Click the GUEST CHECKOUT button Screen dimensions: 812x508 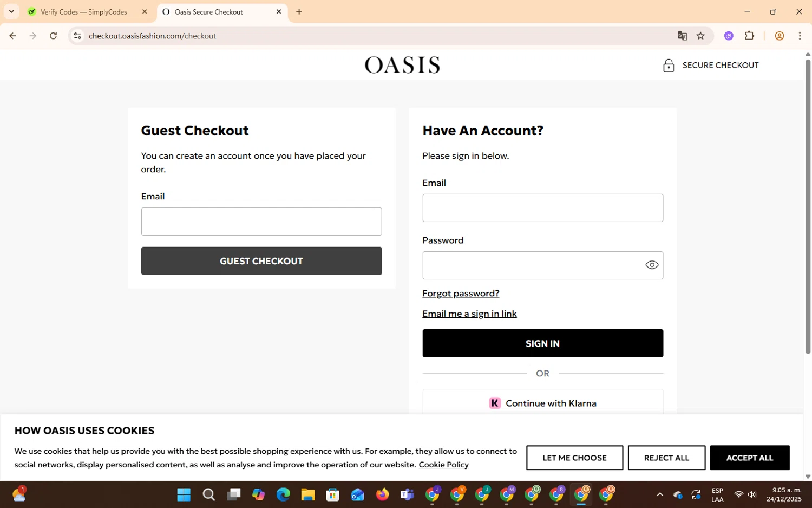pyautogui.click(x=261, y=261)
